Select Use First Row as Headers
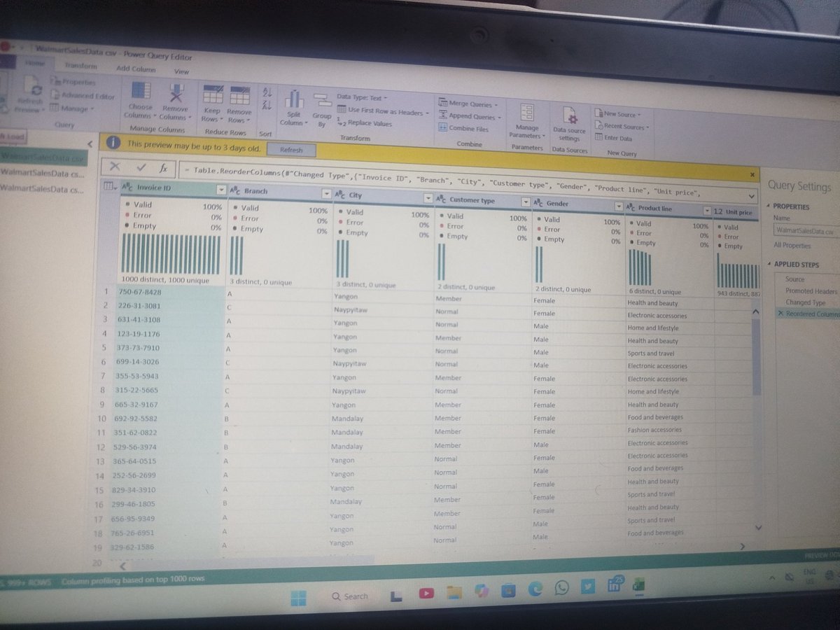 coord(381,111)
